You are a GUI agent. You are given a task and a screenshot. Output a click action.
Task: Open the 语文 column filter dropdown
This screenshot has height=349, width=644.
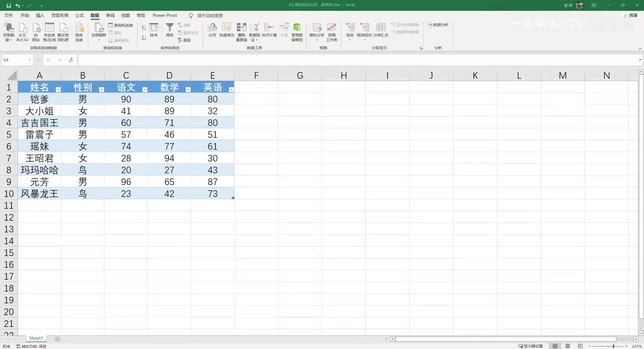click(145, 90)
